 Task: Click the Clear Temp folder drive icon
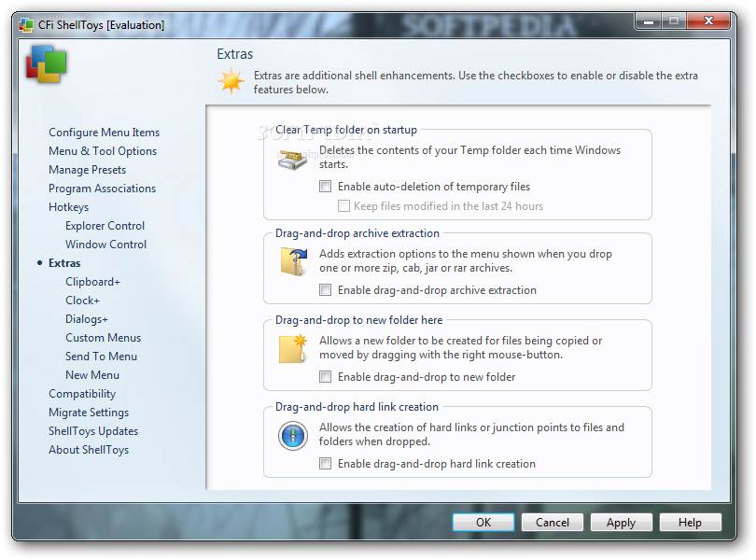(292, 160)
